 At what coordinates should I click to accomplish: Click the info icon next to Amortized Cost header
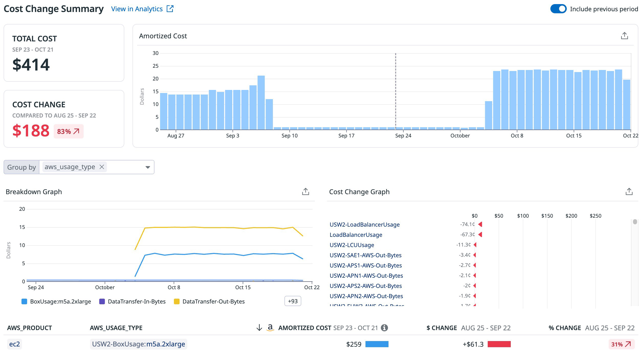tap(384, 328)
